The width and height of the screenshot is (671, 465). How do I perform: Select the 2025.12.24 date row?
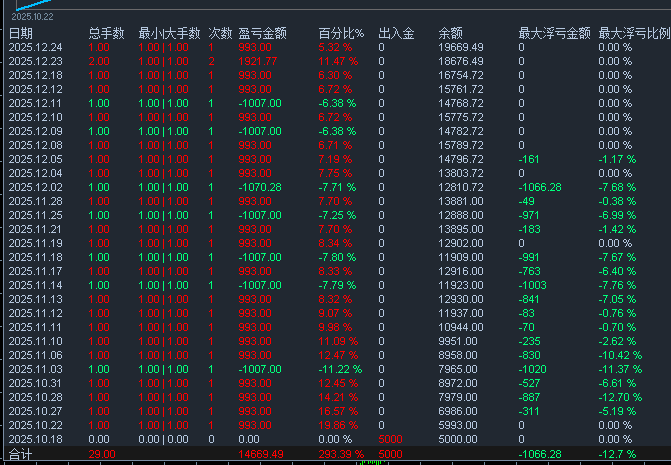35,48
